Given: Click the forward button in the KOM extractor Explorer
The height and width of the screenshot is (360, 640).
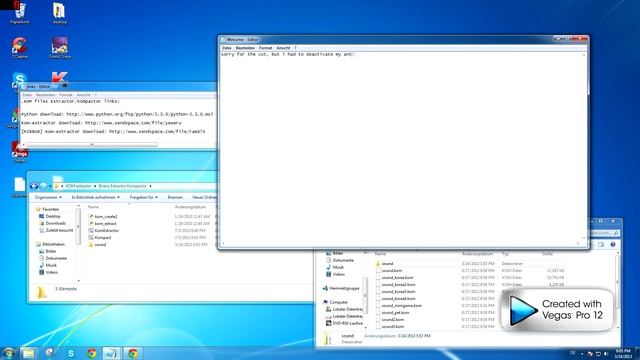Looking at the screenshot, I should click(43, 186).
